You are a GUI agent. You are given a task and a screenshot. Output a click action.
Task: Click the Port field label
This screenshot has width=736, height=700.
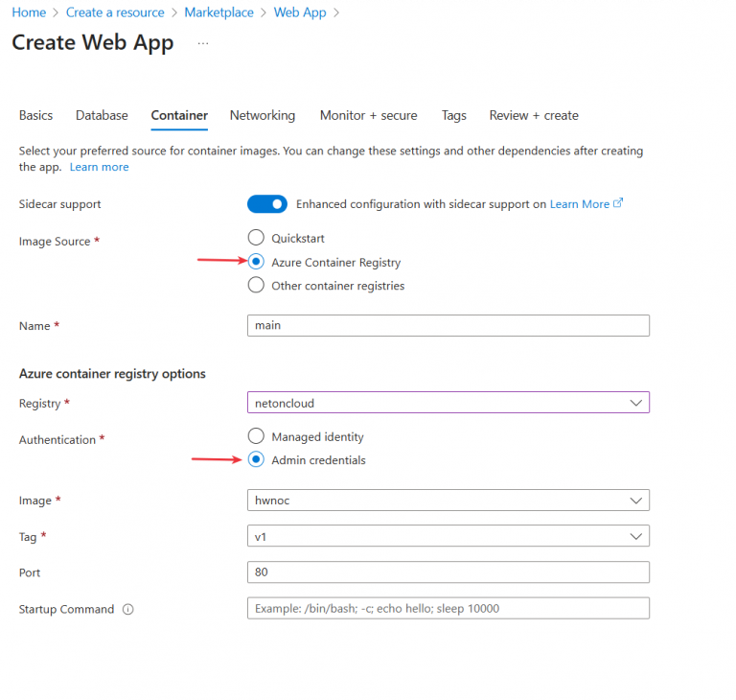(x=30, y=573)
